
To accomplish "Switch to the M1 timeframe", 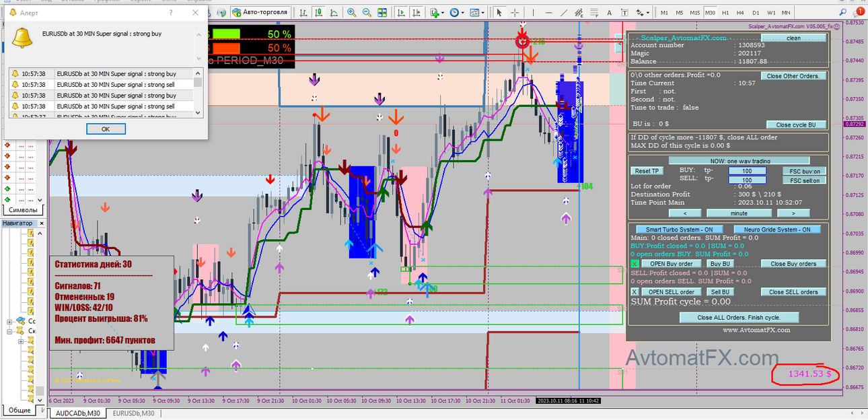I will [664, 13].
